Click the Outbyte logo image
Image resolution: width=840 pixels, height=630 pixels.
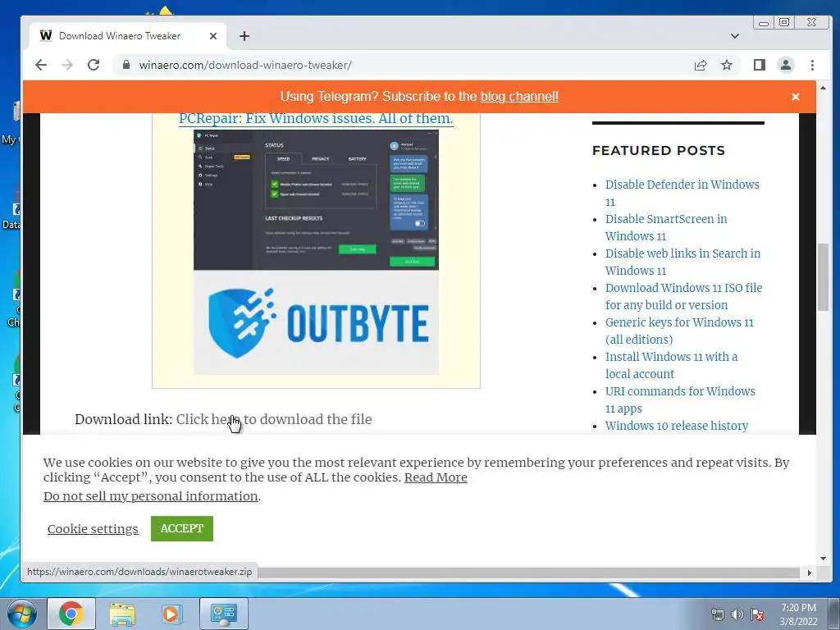316,322
